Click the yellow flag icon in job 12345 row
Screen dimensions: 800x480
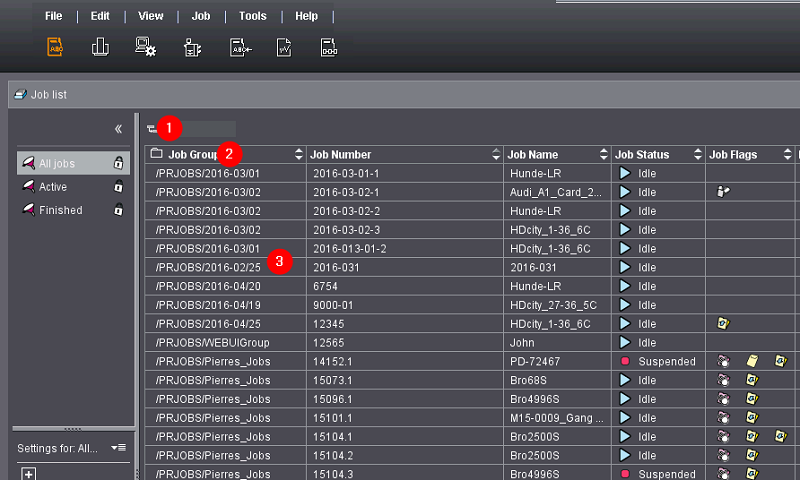723,324
